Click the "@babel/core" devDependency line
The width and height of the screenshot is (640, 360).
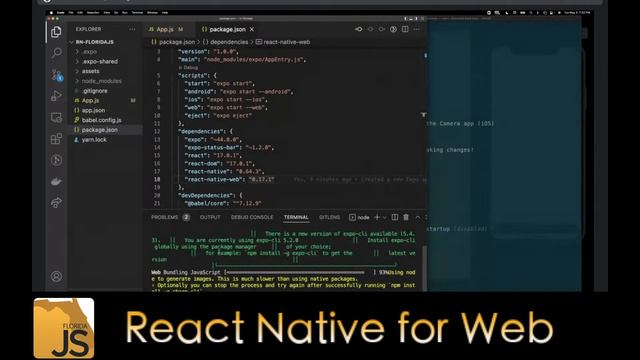(x=223, y=203)
